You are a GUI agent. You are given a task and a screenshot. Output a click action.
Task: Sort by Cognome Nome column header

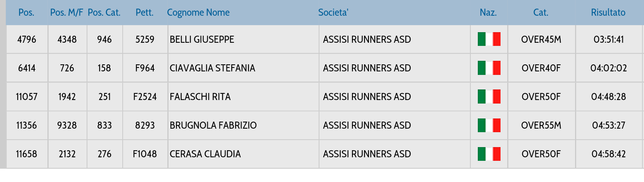point(198,13)
